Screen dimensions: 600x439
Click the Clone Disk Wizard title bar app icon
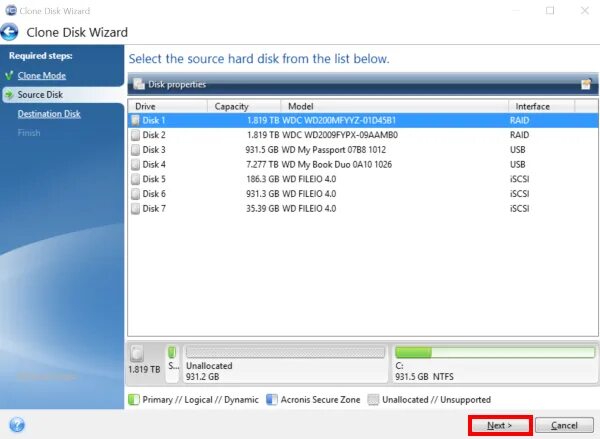pyautogui.click(x=11, y=10)
